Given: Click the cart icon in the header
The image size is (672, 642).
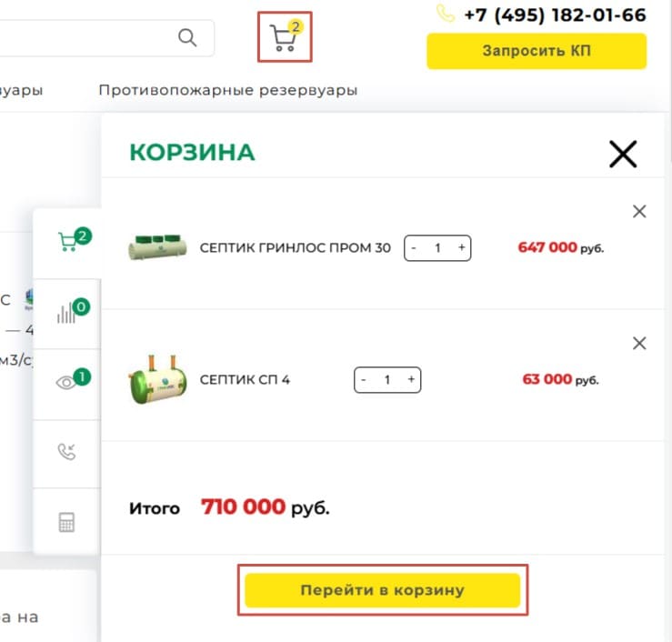Looking at the screenshot, I should pyautogui.click(x=285, y=38).
